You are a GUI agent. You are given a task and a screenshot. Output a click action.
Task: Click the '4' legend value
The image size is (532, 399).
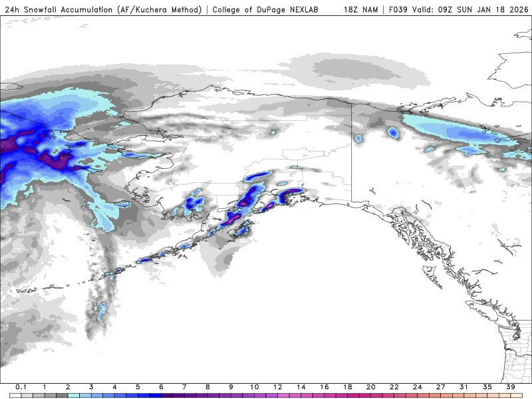point(114,387)
